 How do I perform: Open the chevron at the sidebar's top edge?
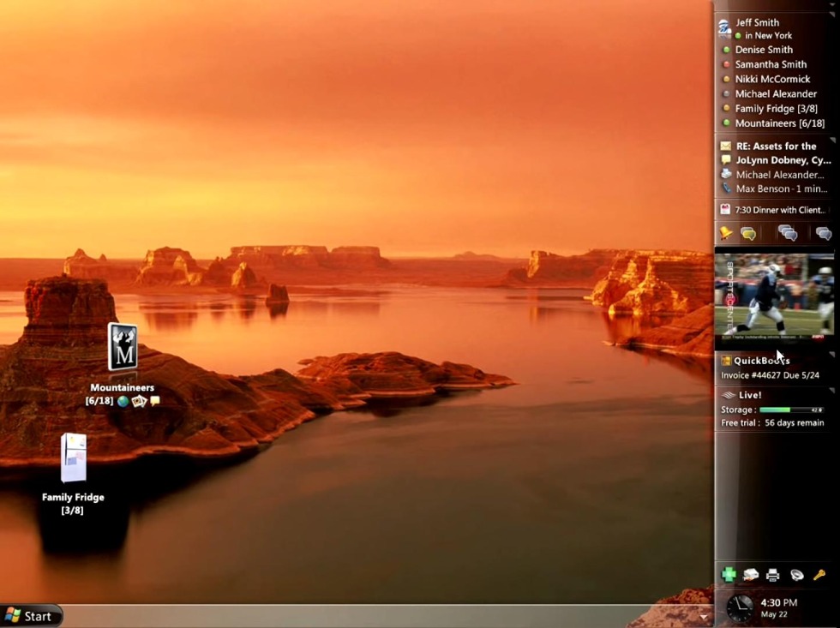pos(833,5)
